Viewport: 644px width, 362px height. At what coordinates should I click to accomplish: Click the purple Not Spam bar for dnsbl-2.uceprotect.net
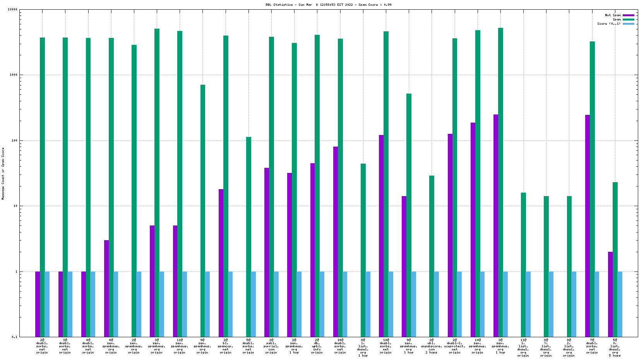pos(450,235)
